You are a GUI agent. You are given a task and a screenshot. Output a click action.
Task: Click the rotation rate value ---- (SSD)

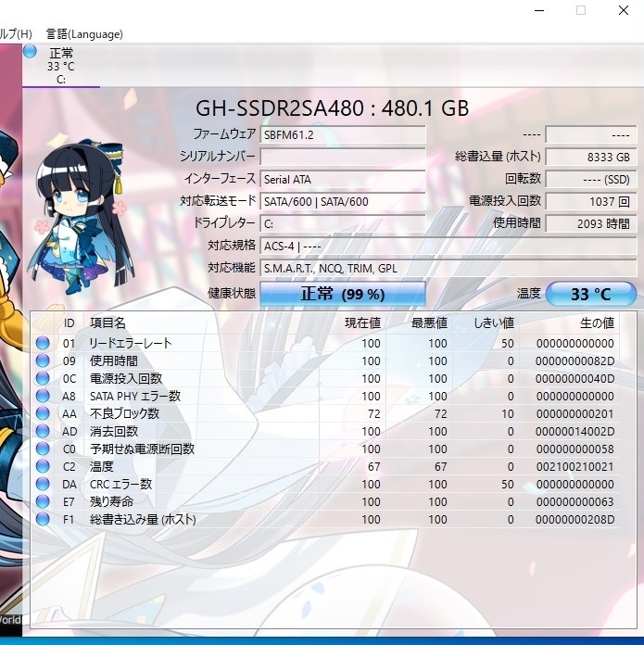tap(591, 180)
